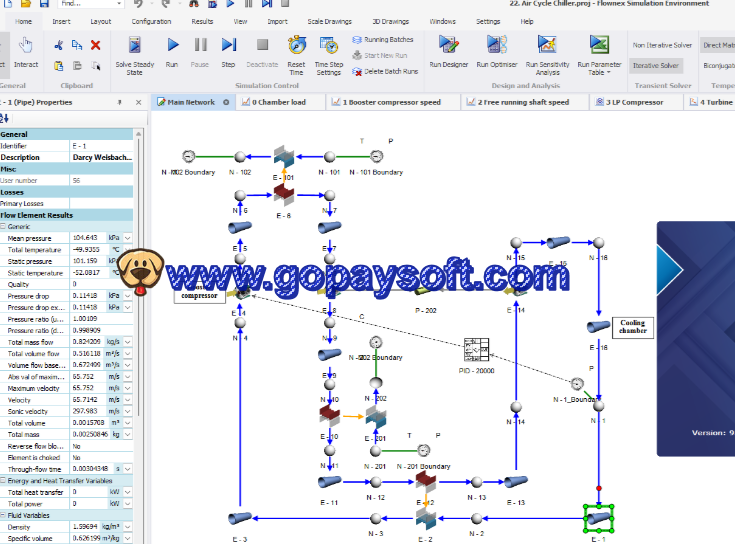Click the Solve Steady State icon
This screenshot has width=735, height=544.
tap(135, 45)
